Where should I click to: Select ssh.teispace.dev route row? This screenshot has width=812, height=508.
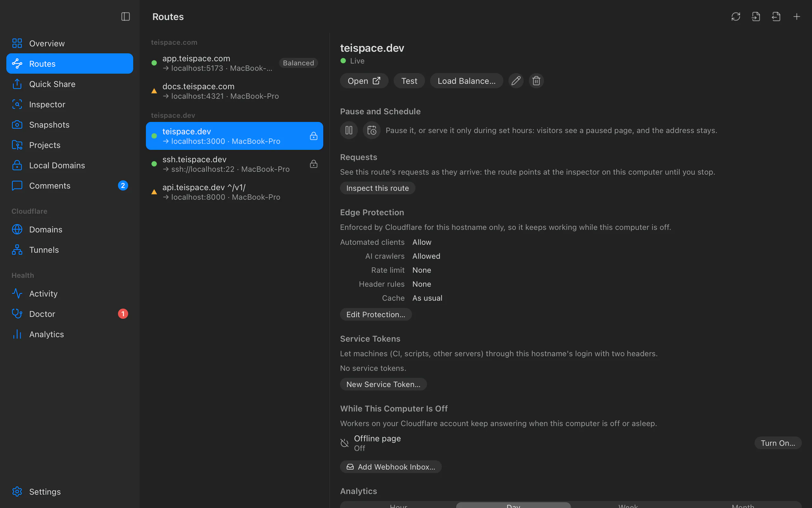[x=234, y=164]
